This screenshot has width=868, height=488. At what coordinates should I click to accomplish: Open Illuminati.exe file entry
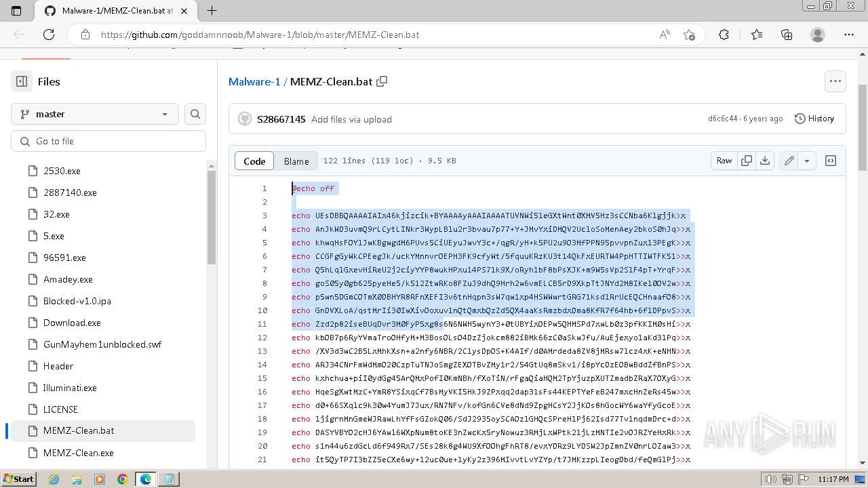(x=70, y=388)
